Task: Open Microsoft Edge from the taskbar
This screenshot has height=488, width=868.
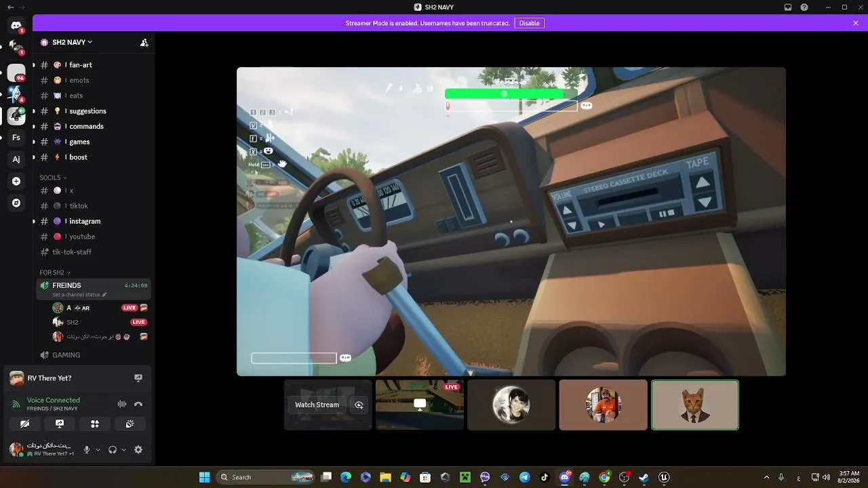Action: pyautogui.click(x=346, y=477)
